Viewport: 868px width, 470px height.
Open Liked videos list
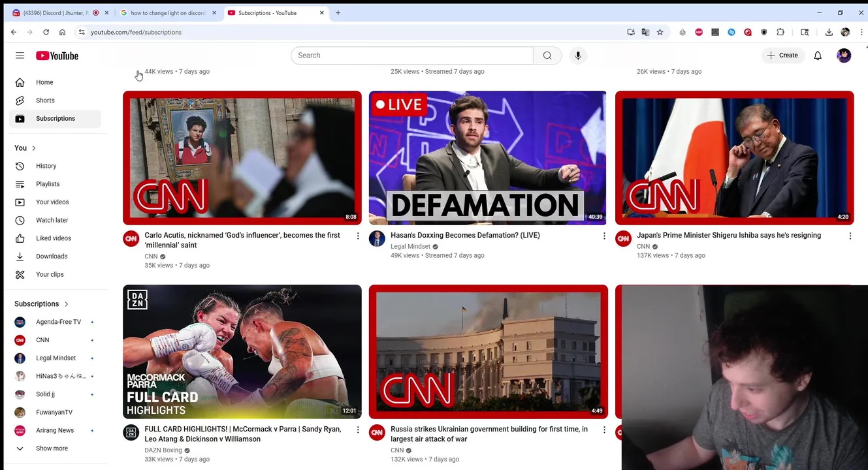pyautogui.click(x=56, y=238)
